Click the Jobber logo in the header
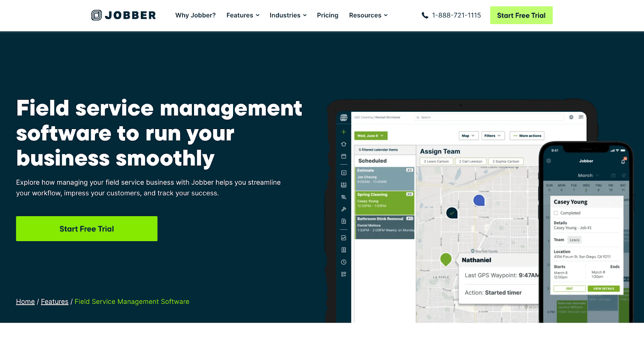 pos(124,15)
